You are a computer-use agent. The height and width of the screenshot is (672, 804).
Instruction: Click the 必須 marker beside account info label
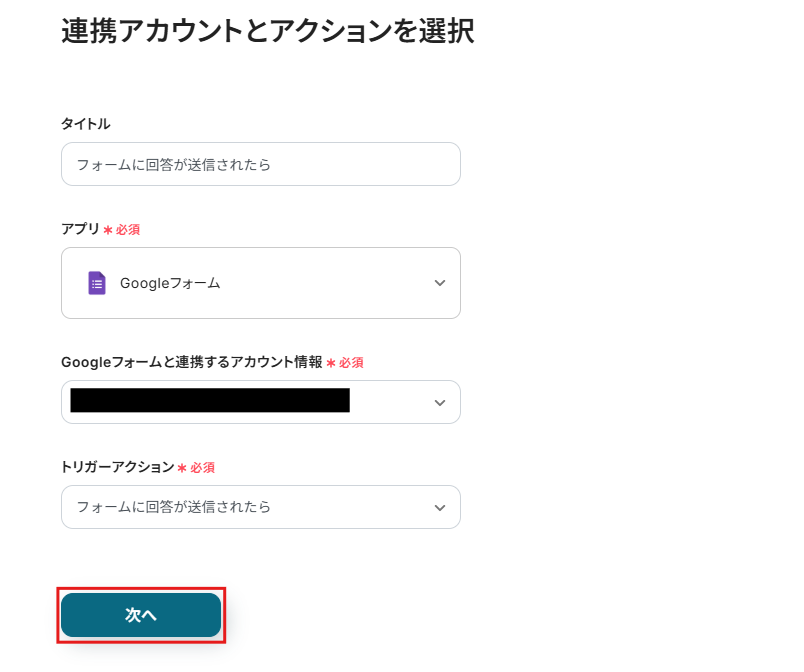(x=351, y=363)
